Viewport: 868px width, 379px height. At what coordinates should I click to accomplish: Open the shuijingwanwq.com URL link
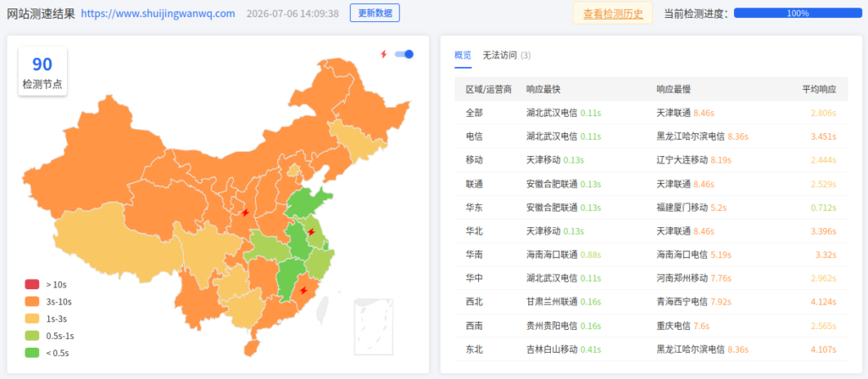(159, 14)
